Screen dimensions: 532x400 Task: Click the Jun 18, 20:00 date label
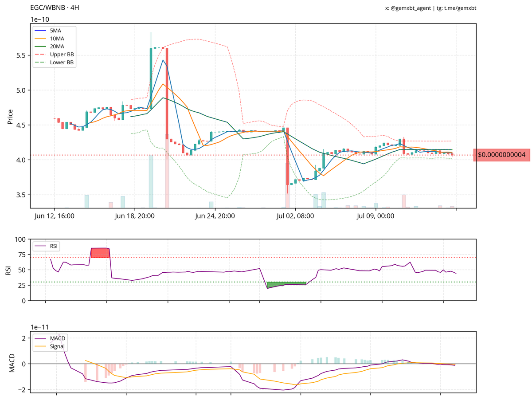(134, 216)
